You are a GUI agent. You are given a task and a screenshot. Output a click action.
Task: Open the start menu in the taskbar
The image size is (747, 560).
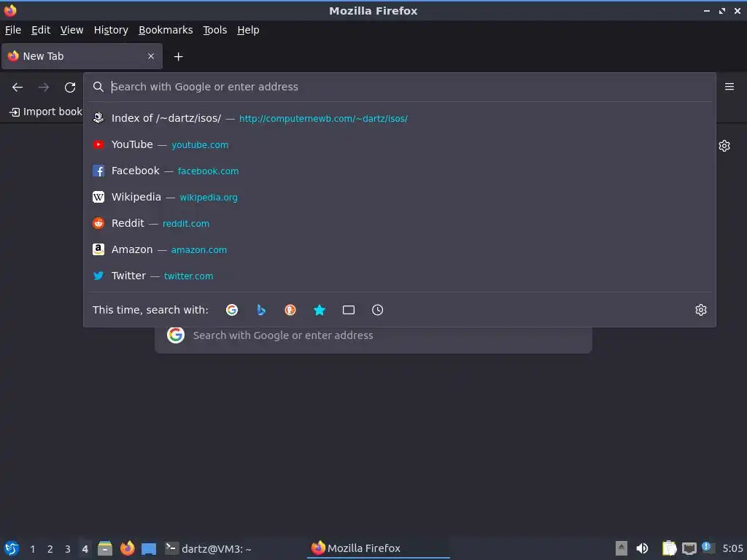(12, 548)
